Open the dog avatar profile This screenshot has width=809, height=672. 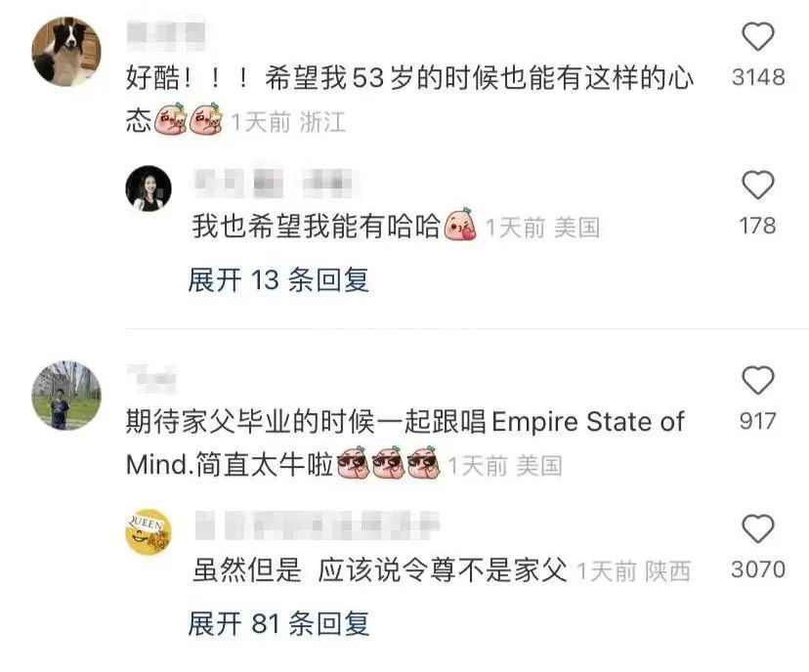pos(66,52)
